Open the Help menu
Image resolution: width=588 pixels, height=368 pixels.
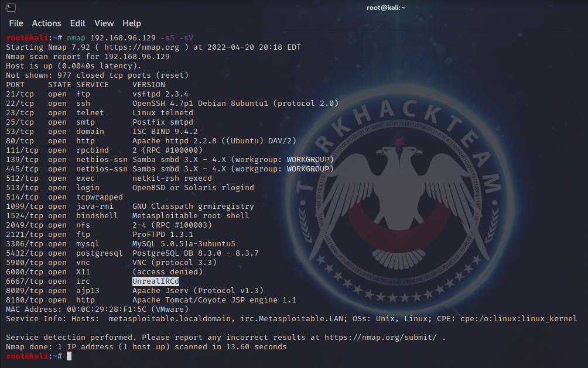tap(132, 23)
